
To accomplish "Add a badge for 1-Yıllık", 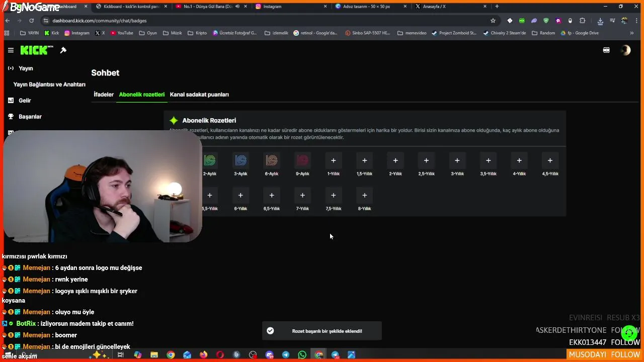I will click(333, 160).
